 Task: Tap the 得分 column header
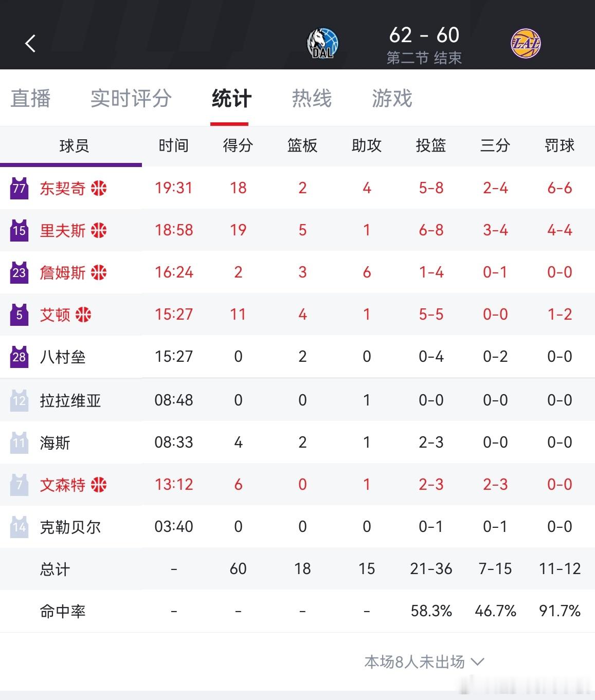pos(238,145)
